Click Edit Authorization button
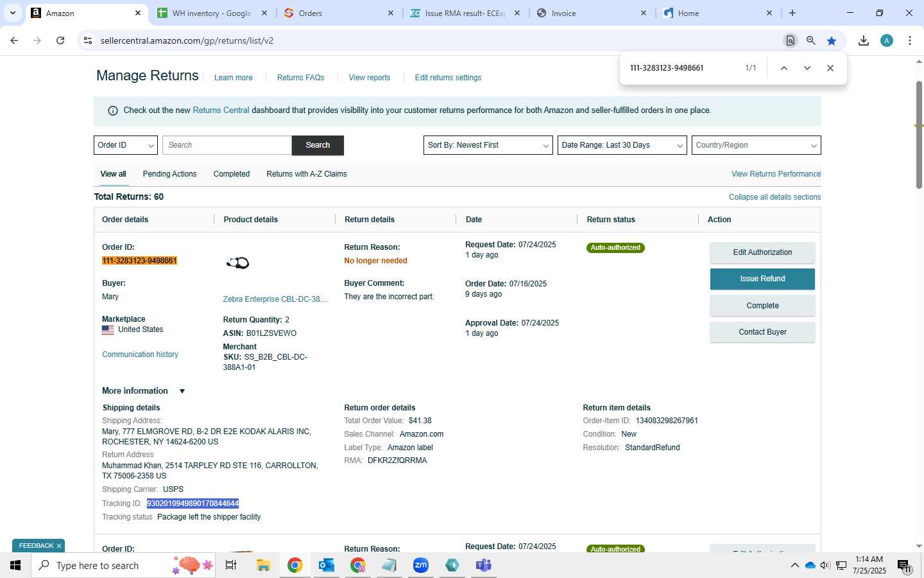The height and width of the screenshot is (578, 924). pyautogui.click(x=762, y=252)
